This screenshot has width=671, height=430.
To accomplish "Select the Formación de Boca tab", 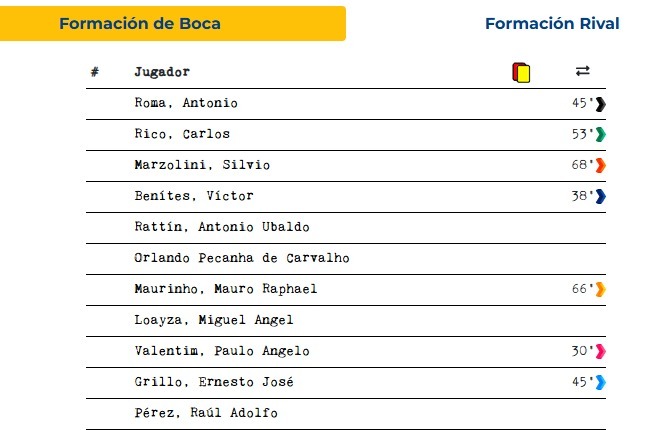I will coord(173,24).
